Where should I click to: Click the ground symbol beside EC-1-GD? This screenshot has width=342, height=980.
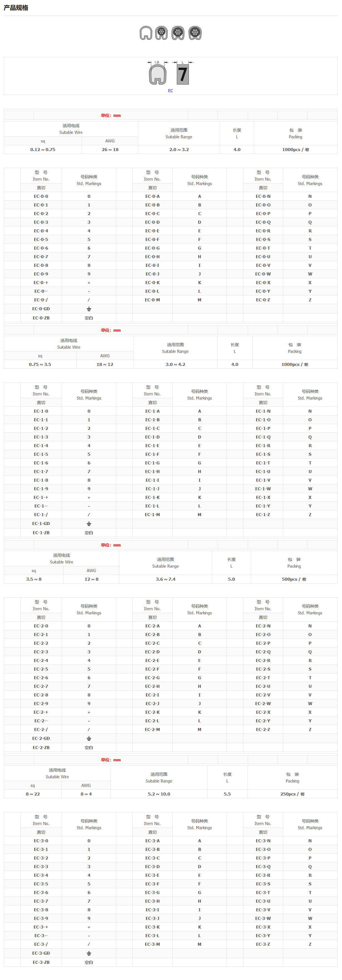pyautogui.click(x=89, y=524)
